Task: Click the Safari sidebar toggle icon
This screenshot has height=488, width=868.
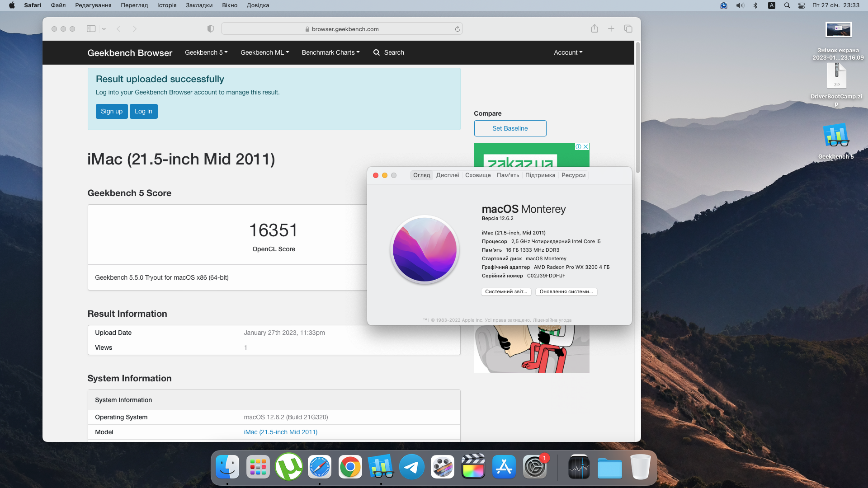Action: click(91, 29)
